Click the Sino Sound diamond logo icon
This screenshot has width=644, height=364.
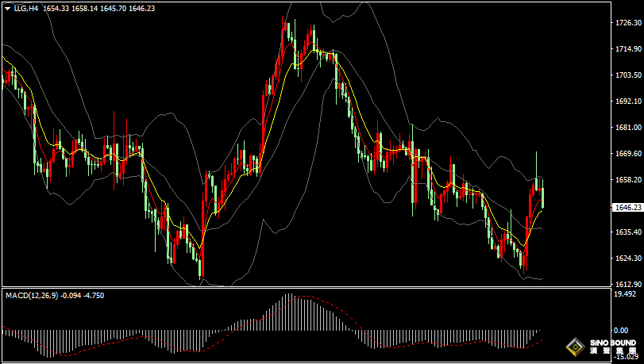[x=574, y=347]
